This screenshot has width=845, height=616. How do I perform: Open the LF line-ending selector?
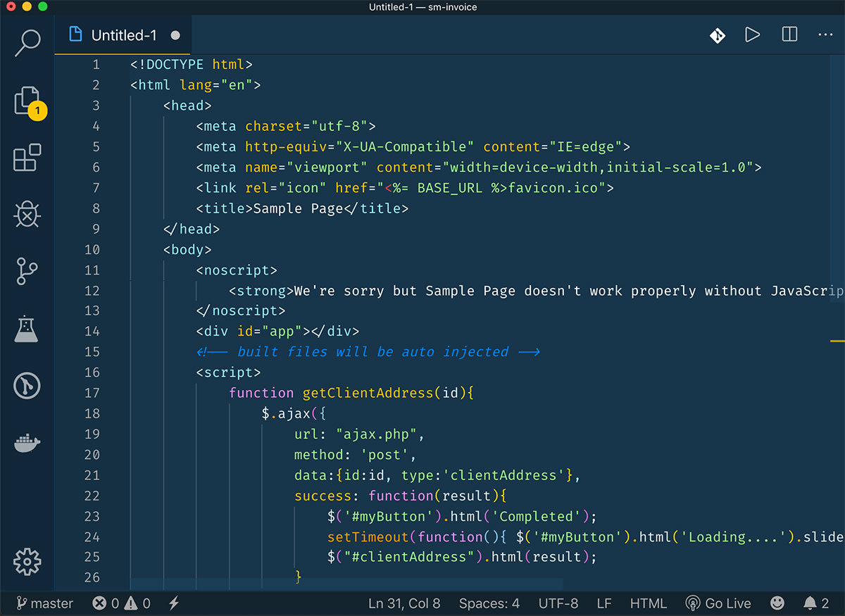pyautogui.click(x=603, y=603)
